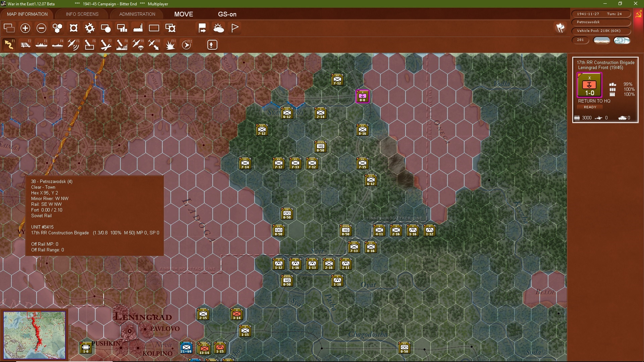
Task: Click the gear-shaped map overlay icon
Action: (90, 28)
